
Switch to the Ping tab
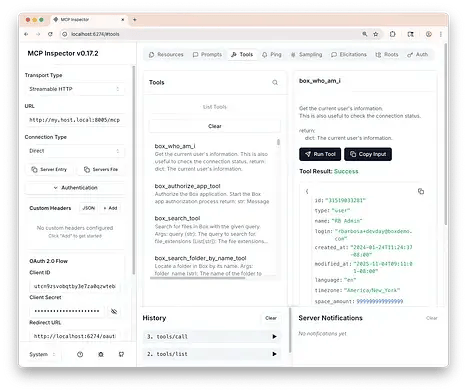pyautogui.click(x=272, y=54)
